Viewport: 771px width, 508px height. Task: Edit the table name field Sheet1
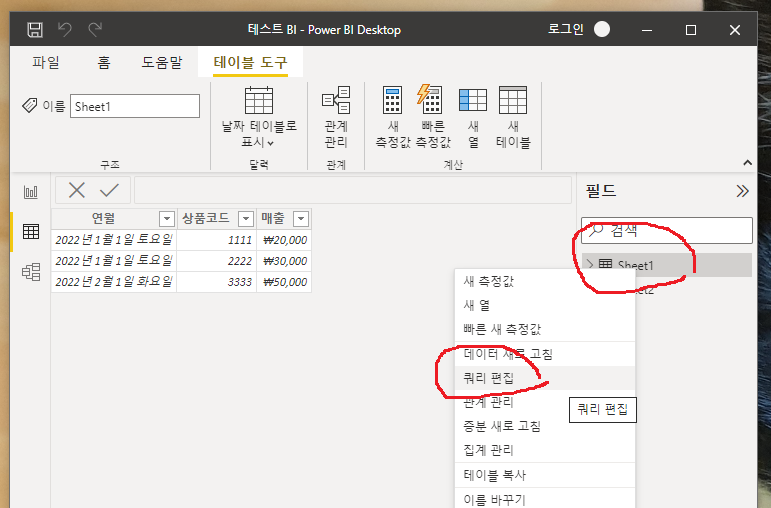(x=135, y=106)
